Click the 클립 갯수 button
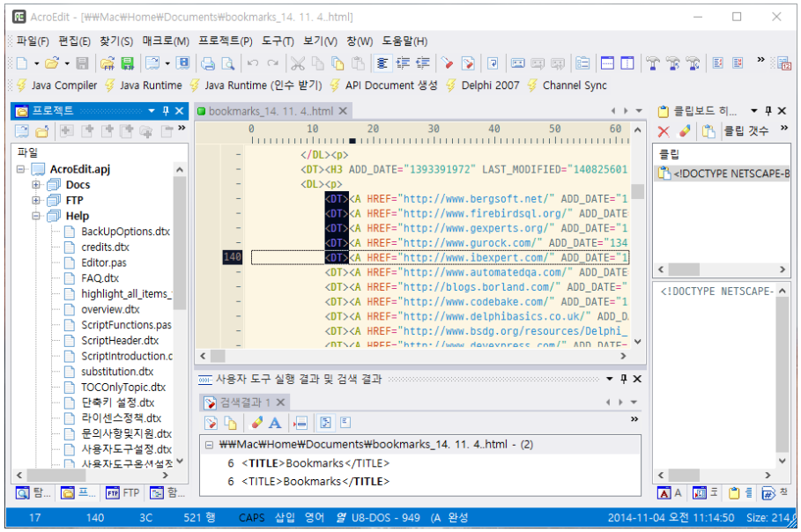 tap(746, 131)
